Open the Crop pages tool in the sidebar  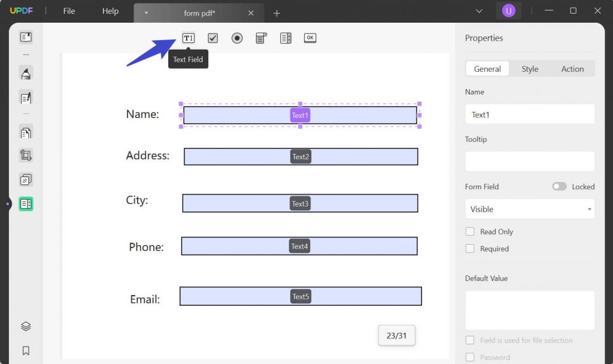pos(25,155)
